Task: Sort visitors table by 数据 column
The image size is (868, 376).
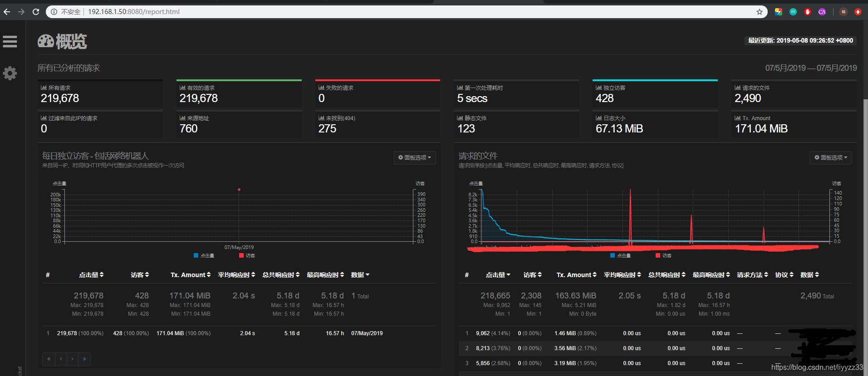Action: coord(360,275)
